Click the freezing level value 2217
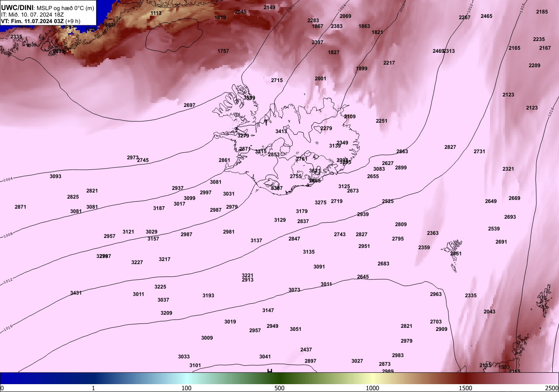Image resolution: width=559 pixels, height=392 pixels. pos(389,63)
